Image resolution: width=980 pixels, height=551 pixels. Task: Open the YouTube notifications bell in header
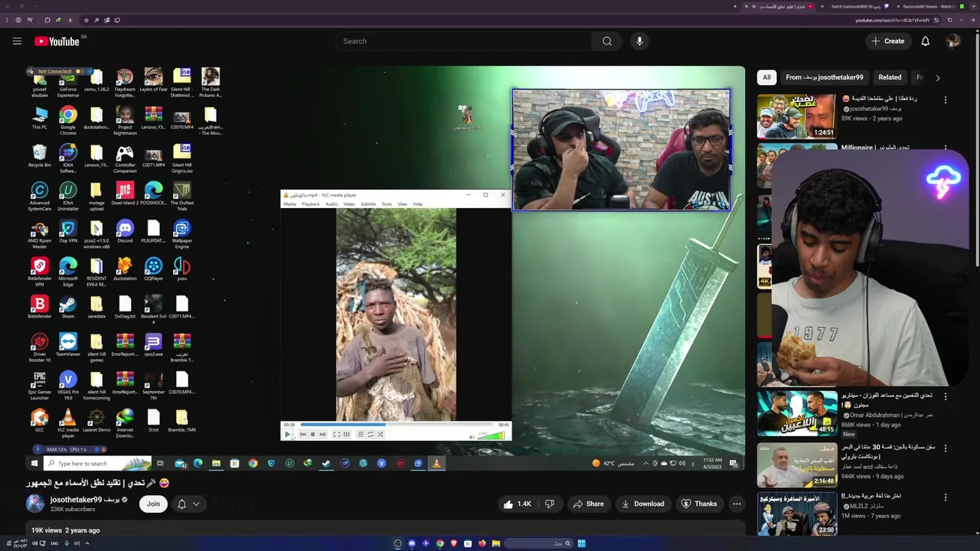(925, 41)
